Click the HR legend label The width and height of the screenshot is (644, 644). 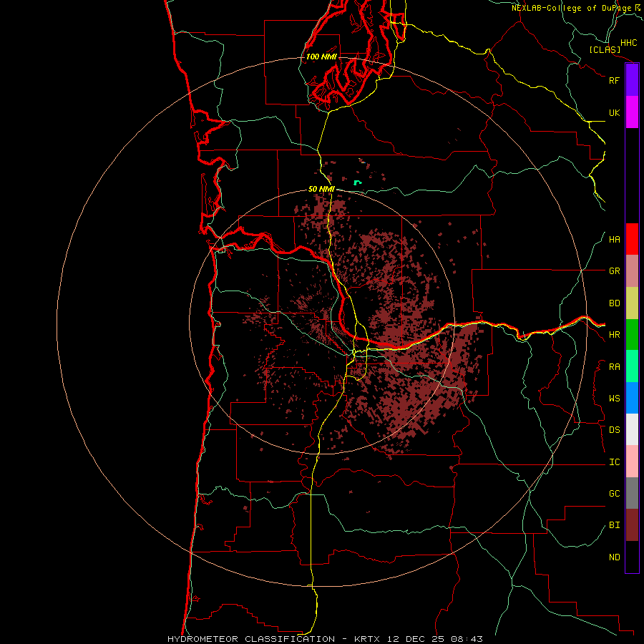(x=614, y=335)
